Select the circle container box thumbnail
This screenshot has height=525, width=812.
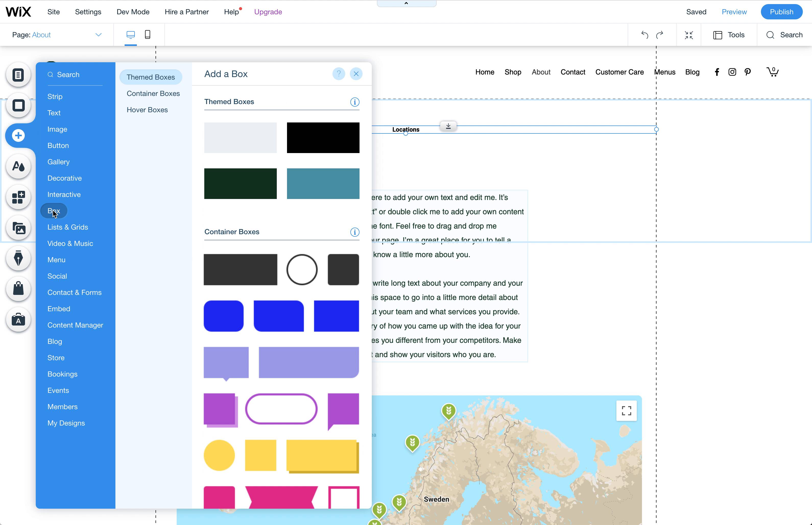point(302,269)
